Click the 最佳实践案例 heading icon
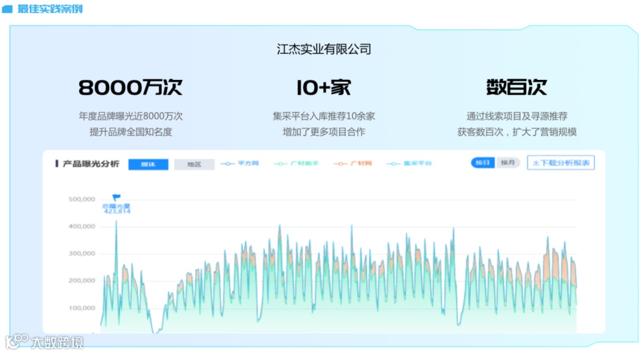 pyautogui.click(x=7, y=9)
